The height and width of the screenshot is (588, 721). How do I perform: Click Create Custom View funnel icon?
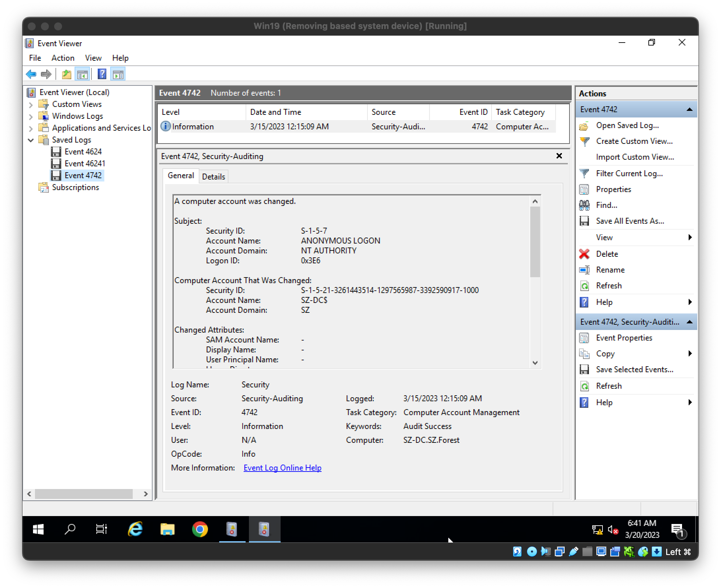[x=584, y=141]
